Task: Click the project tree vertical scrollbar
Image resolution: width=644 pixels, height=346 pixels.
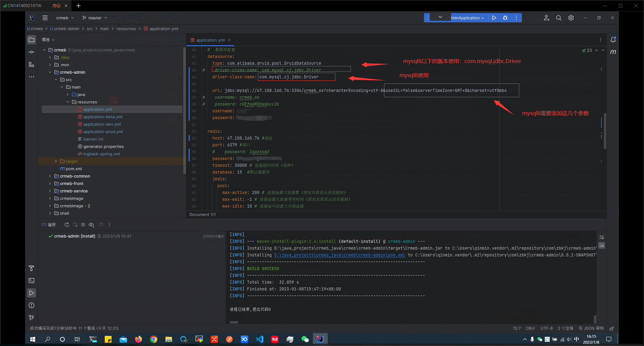Action: coord(184,111)
